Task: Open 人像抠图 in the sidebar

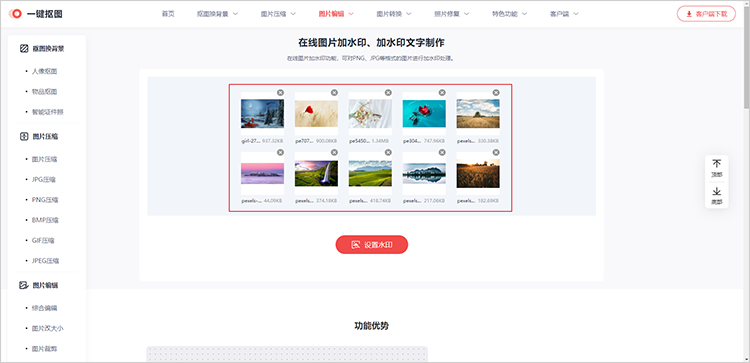Action: [44, 71]
